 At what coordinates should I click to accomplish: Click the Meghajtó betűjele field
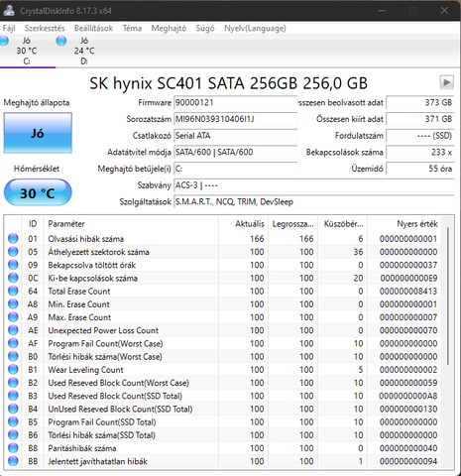236,169
